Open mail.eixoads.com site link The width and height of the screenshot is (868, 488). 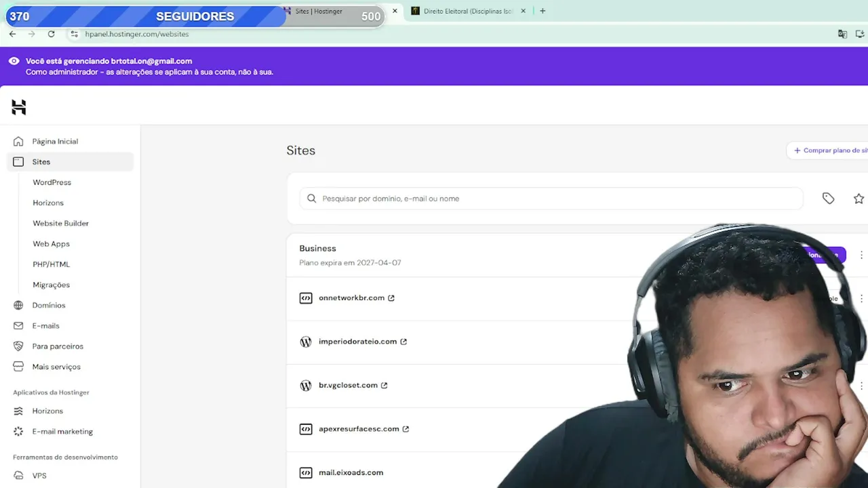tap(351, 472)
